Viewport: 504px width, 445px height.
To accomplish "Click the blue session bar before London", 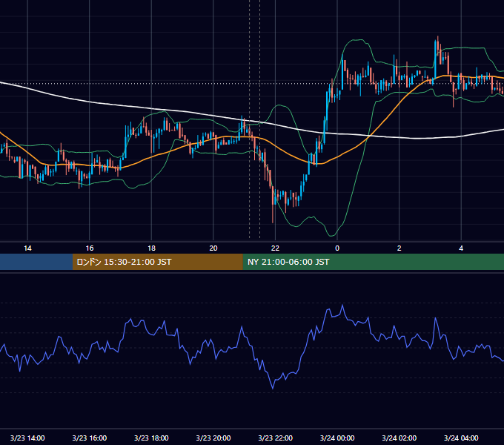I will point(36,262).
